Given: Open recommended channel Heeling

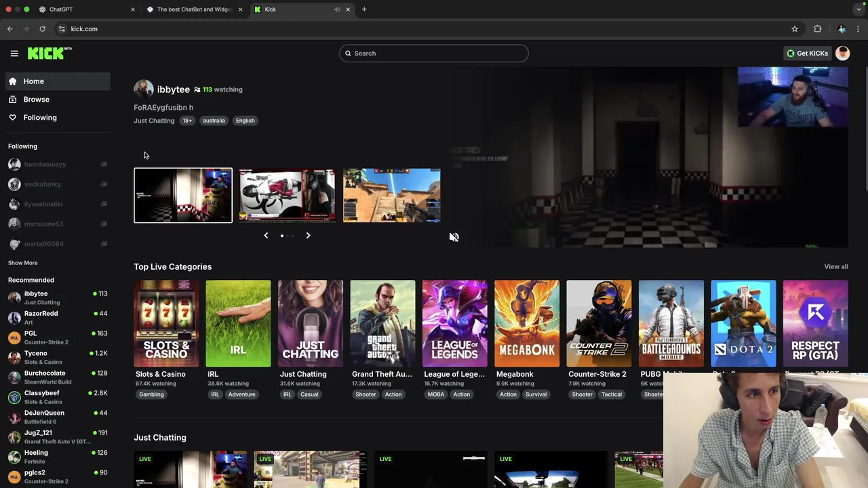Looking at the screenshot, I should click(57, 457).
